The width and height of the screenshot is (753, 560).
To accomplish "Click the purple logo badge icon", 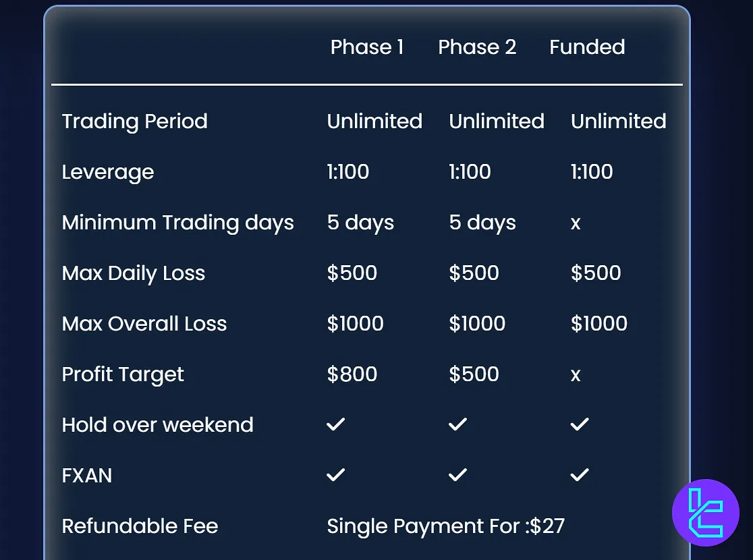I will point(706,513).
